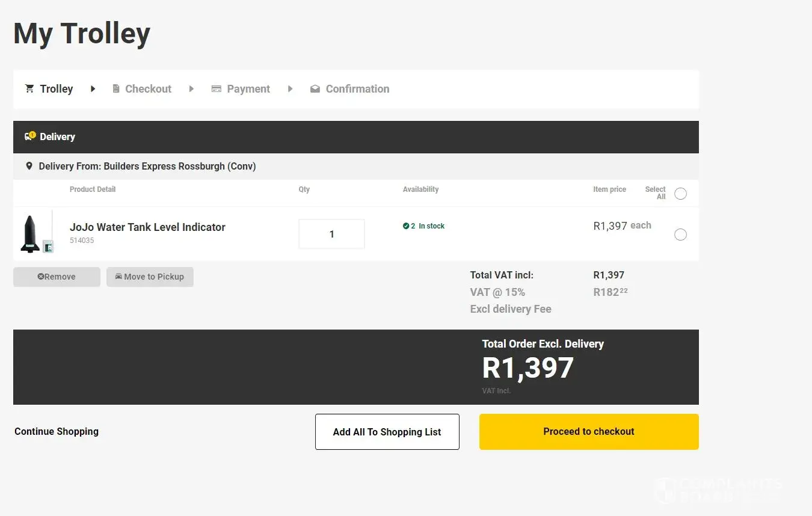Open the Payment step tab

point(248,89)
